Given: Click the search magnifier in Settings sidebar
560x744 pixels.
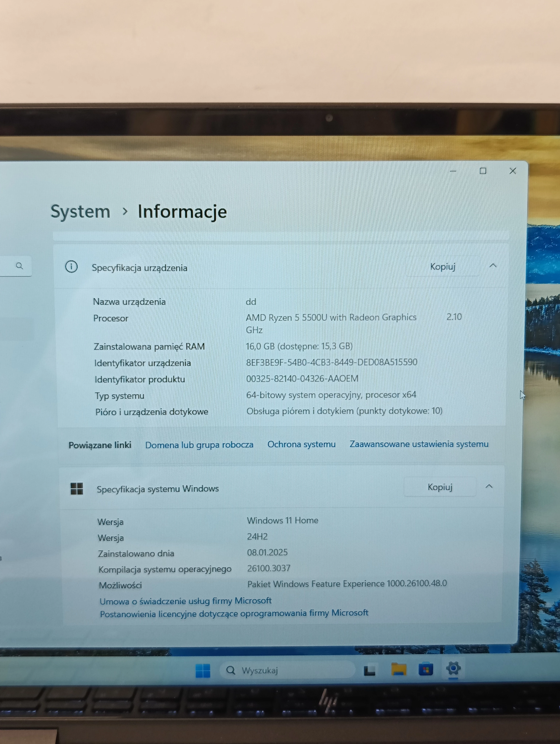Looking at the screenshot, I should [x=20, y=266].
